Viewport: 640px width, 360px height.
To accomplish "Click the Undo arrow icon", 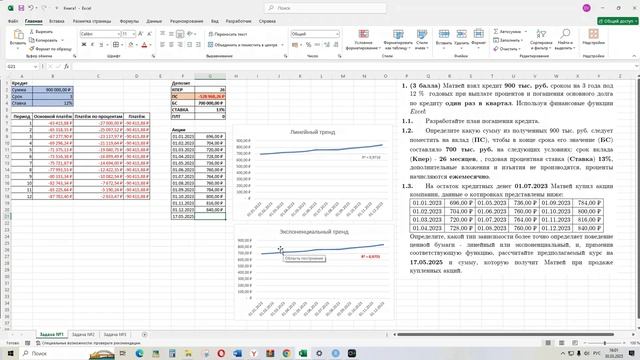I will coord(31,8).
